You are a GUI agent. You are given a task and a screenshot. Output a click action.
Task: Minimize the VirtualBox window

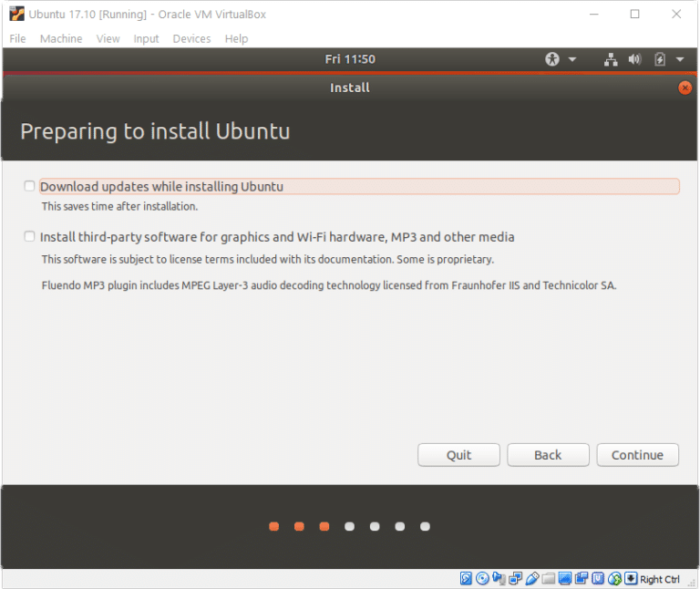click(593, 15)
